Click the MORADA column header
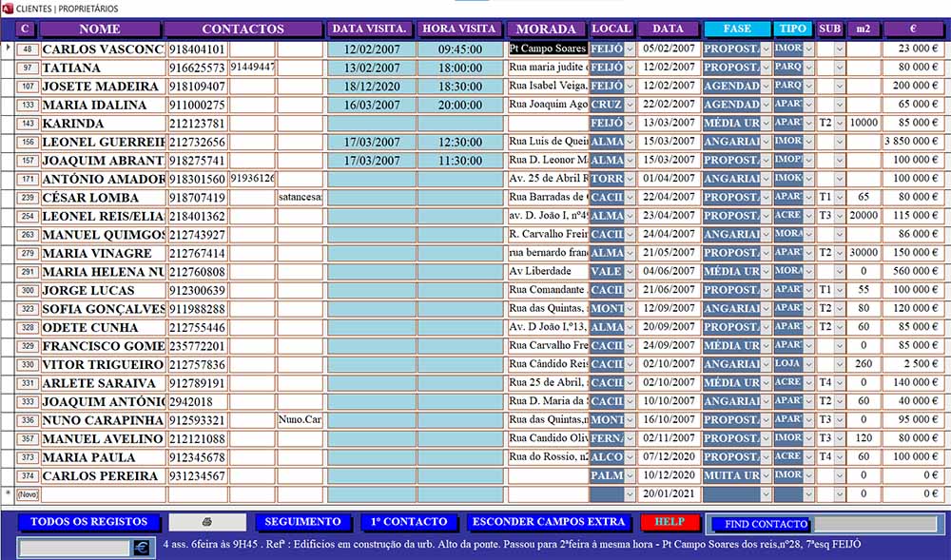Image resolution: width=951 pixels, height=560 pixels. [x=546, y=29]
